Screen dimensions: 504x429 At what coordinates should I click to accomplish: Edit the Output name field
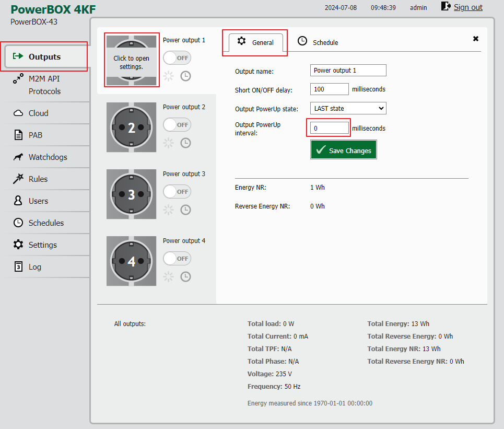348,71
